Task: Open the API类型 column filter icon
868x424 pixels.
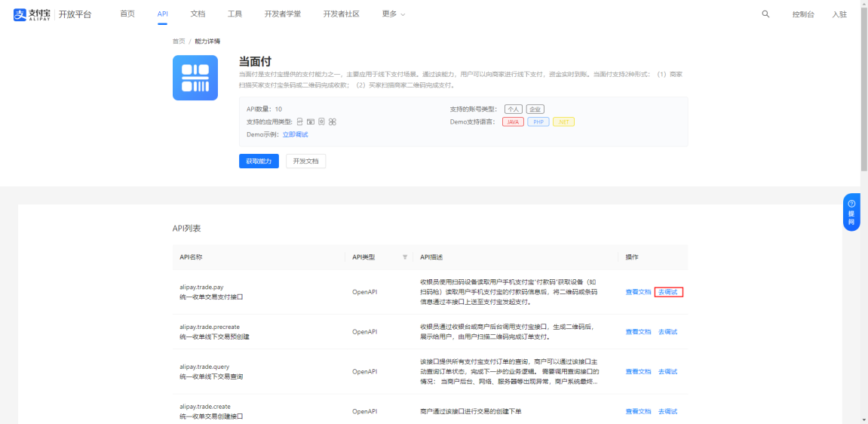Action: [x=405, y=257]
